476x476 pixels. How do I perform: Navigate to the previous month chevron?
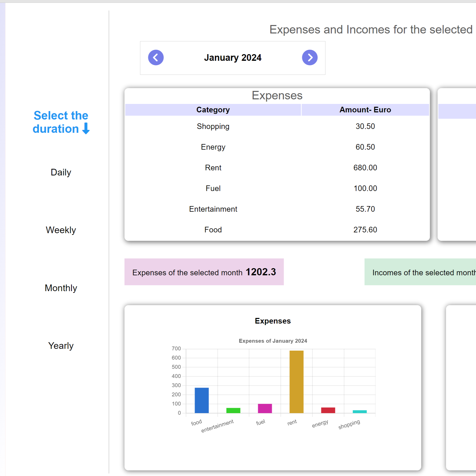[156, 57]
